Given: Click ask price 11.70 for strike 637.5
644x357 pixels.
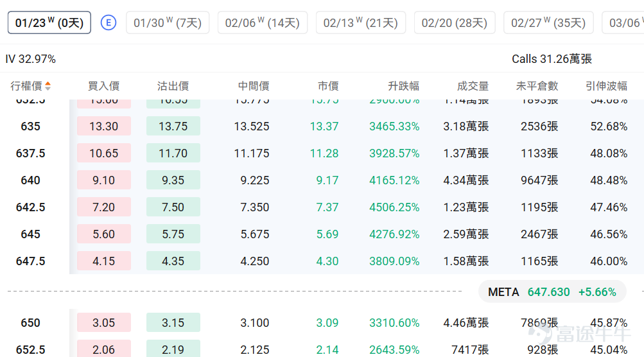Looking at the screenshot, I should (173, 153).
